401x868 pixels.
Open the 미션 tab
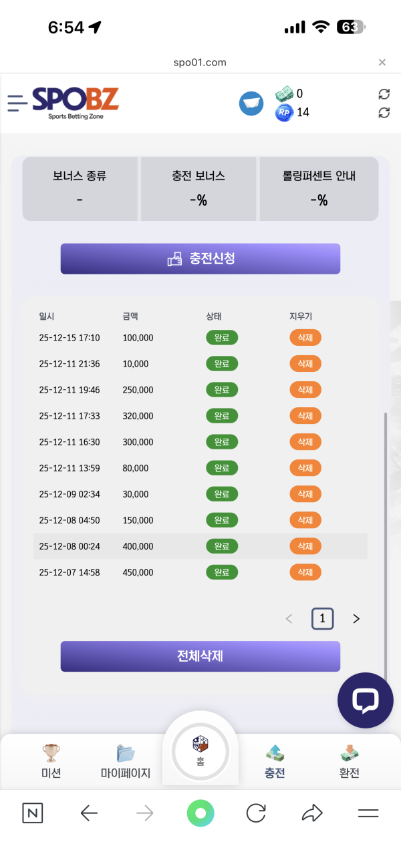click(x=51, y=761)
